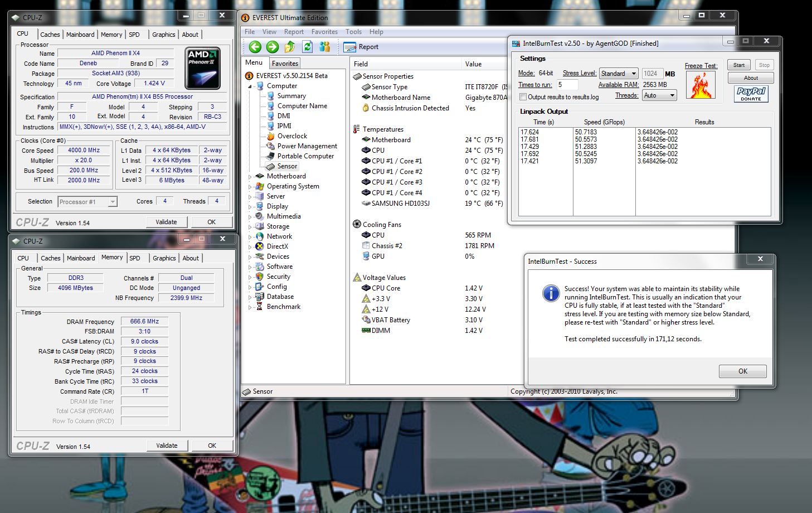The image size is (812, 513).
Task: Click the Times to run input field
Action: [567, 85]
